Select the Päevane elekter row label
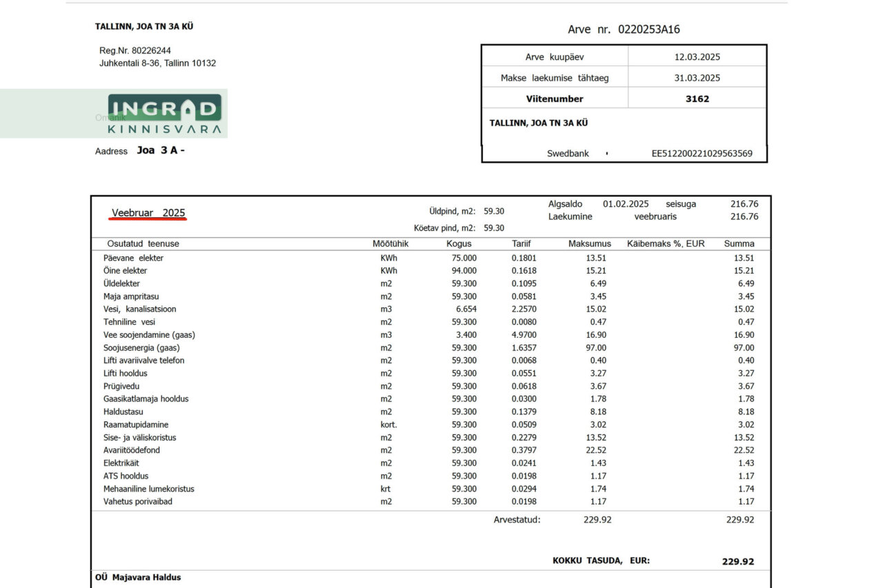Screen dimensions: 883x588 tap(133, 258)
